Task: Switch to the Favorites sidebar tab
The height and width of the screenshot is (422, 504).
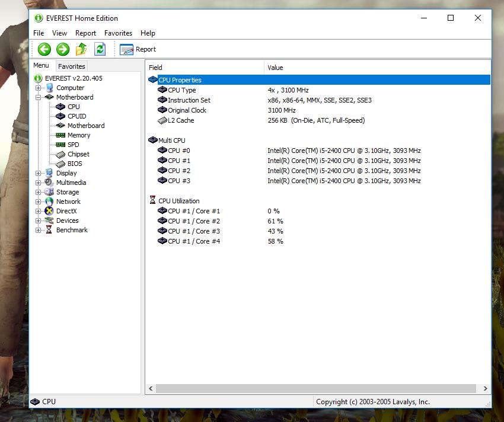Action: 72,66
